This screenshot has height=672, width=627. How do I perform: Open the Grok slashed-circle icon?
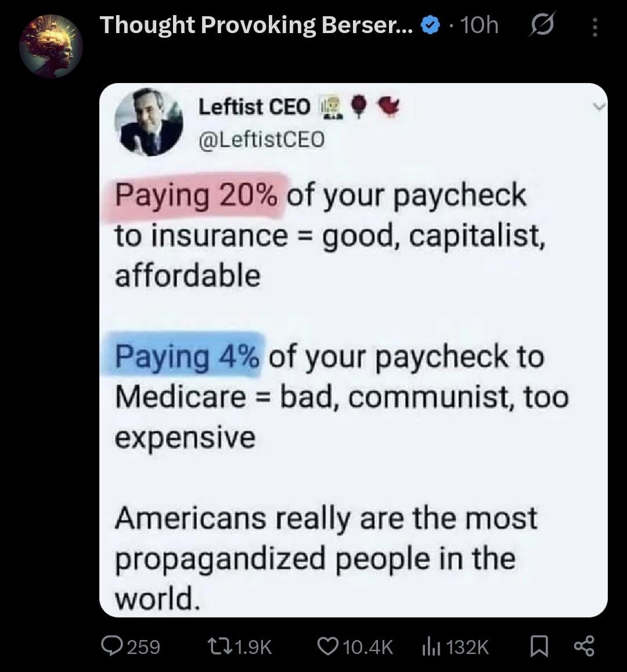(542, 25)
